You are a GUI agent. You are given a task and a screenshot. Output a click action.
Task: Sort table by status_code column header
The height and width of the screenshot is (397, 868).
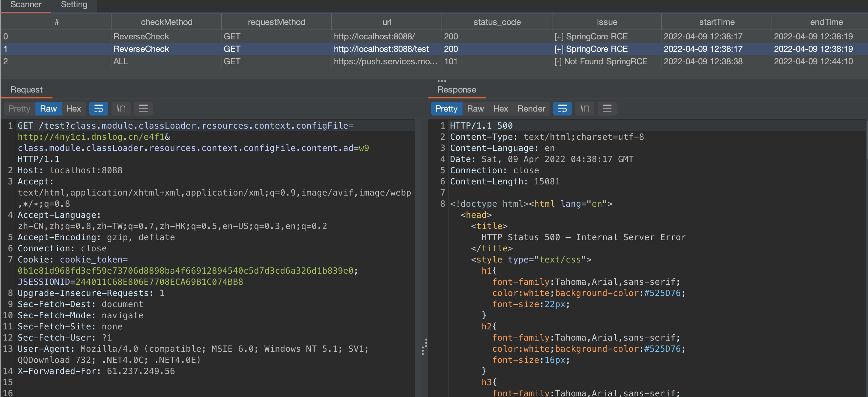[x=497, y=22]
